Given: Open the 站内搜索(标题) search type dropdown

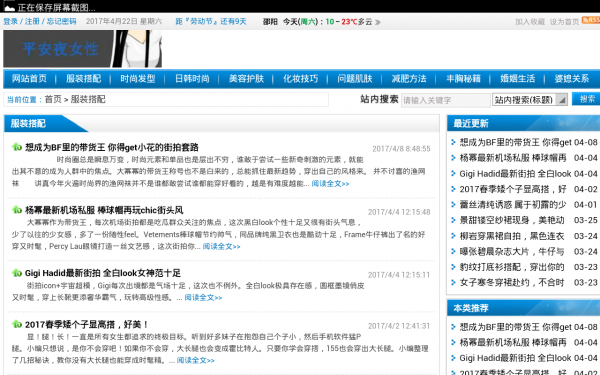Looking at the screenshot, I should point(530,100).
